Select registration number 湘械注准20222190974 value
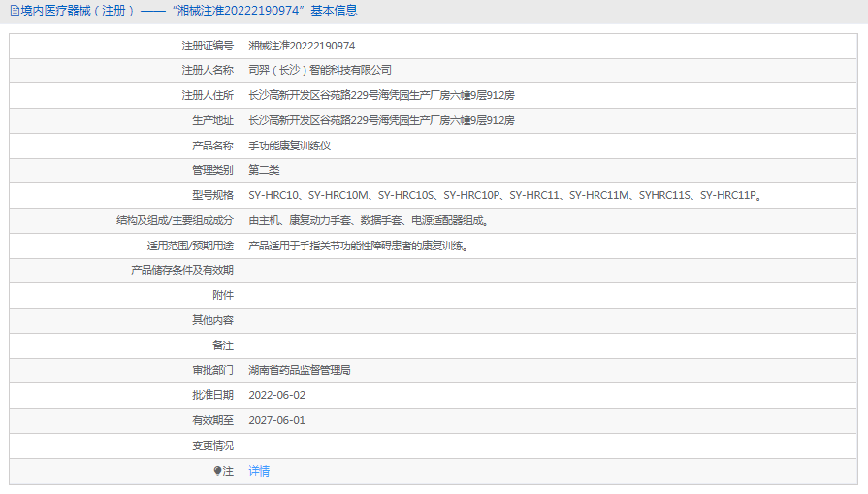 302,46
